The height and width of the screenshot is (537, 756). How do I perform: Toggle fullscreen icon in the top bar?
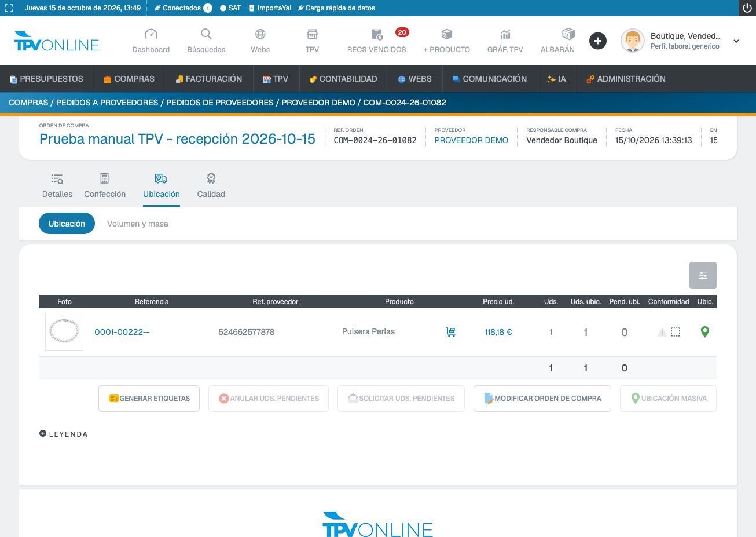click(9, 8)
